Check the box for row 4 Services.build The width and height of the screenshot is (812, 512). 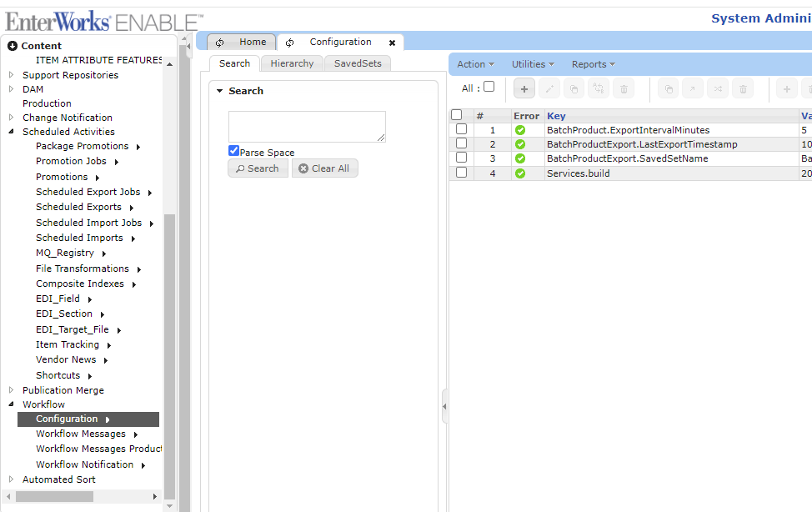click(461, 173)
